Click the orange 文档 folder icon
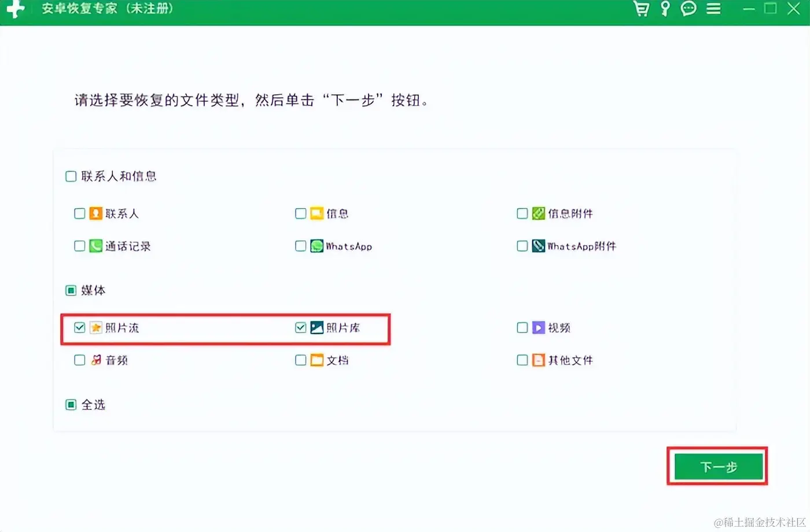 coord(316,360)
